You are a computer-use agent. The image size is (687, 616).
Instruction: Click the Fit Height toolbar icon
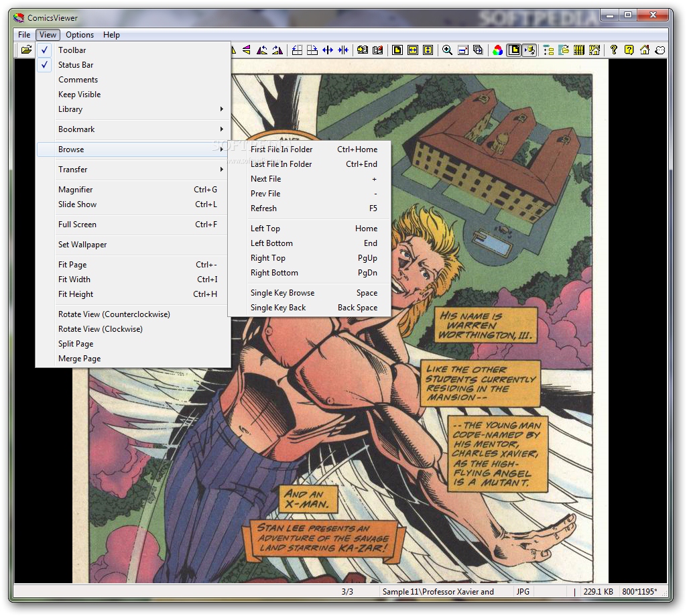(428, 50)
